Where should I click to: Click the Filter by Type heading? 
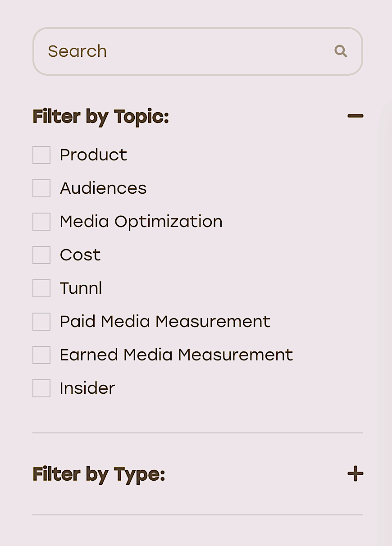pos(99,474)
